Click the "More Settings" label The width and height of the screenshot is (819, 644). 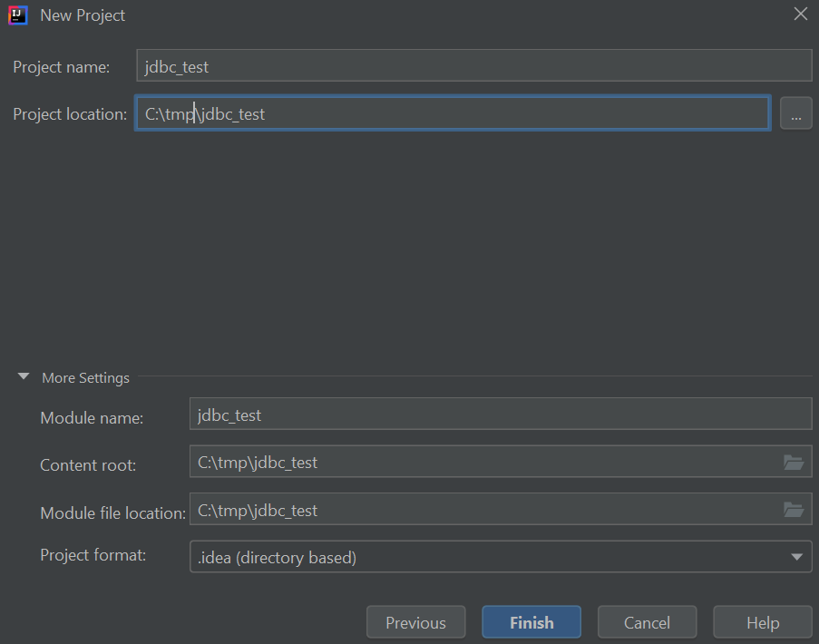pos(85,377)
